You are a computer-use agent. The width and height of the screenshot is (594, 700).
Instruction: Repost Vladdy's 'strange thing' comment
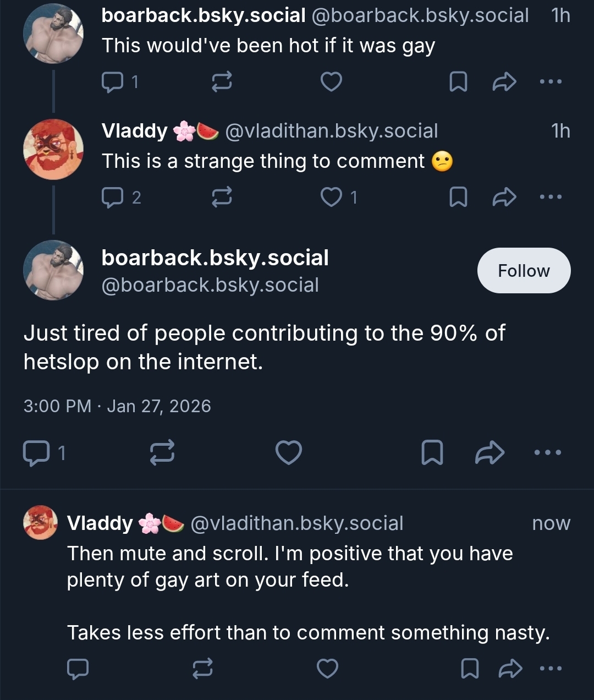(222, 197)
